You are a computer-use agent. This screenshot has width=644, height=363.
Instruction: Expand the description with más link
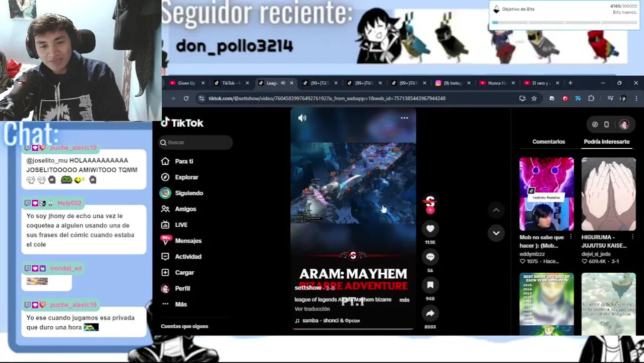click(404, 300)
